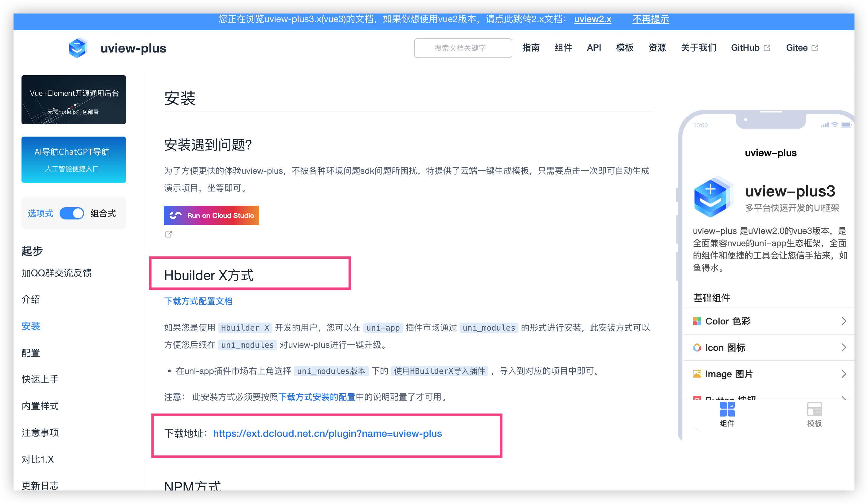Select the 组合式 label option
Viewport: 868px width, 504px height.
coord(103,213)
